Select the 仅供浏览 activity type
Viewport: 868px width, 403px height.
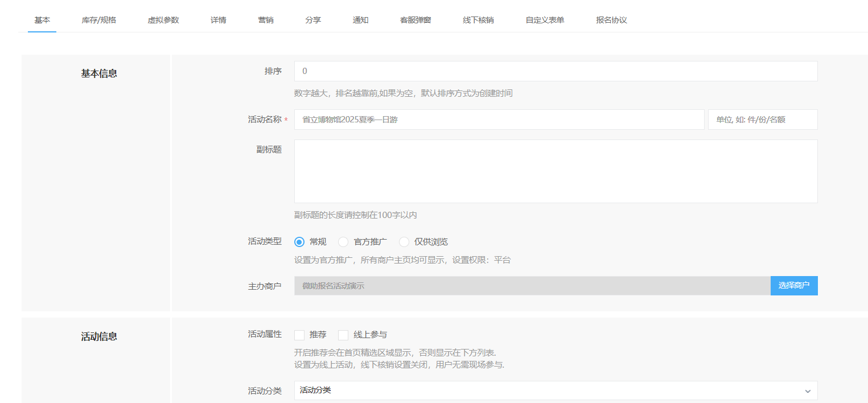[x=404, y=241]
